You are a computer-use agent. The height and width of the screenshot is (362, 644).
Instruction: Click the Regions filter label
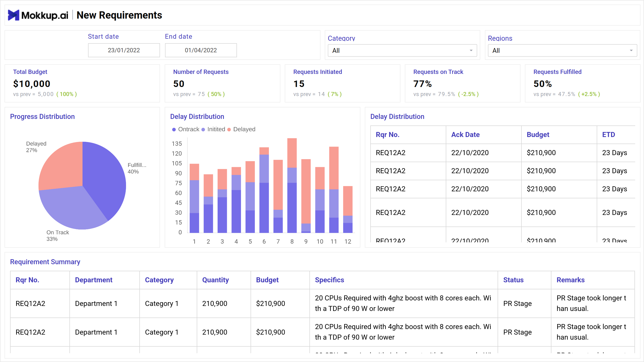[500, 38]
